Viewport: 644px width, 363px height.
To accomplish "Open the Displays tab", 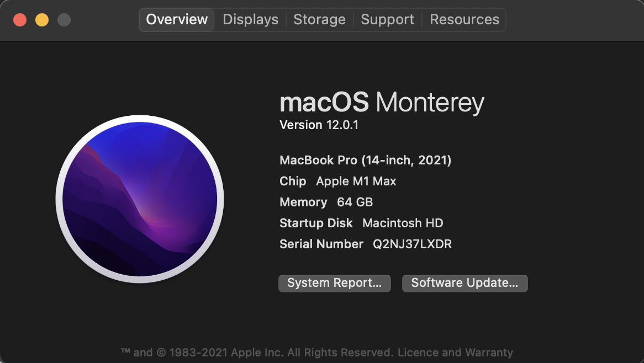I will tap(250, 20).
